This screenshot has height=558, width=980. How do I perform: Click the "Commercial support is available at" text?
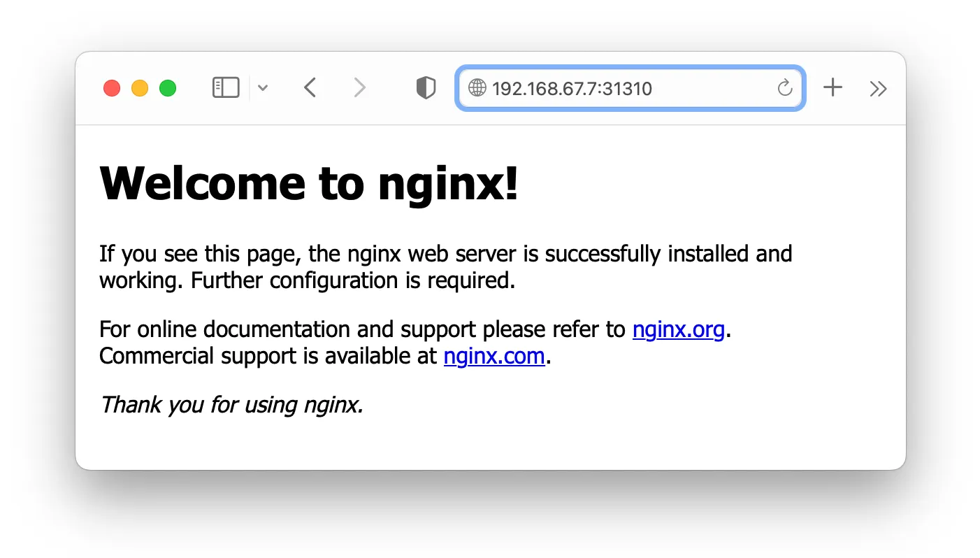tap(268, 356)
